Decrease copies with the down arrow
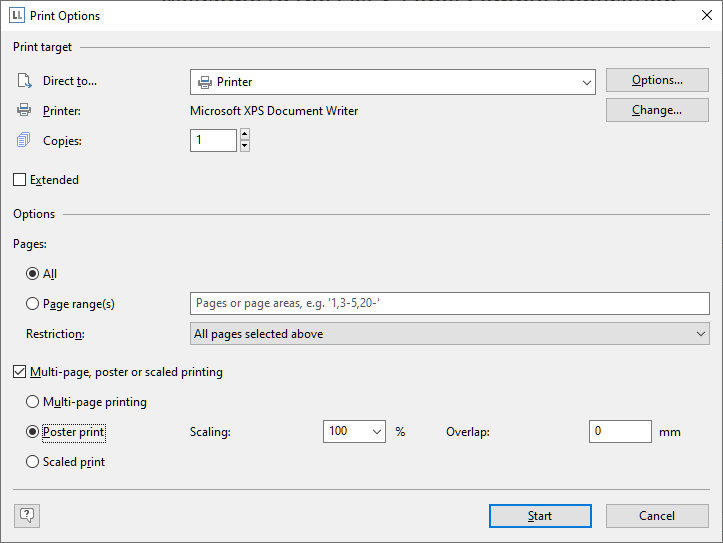723x543 pixels. tap(245, 146)
